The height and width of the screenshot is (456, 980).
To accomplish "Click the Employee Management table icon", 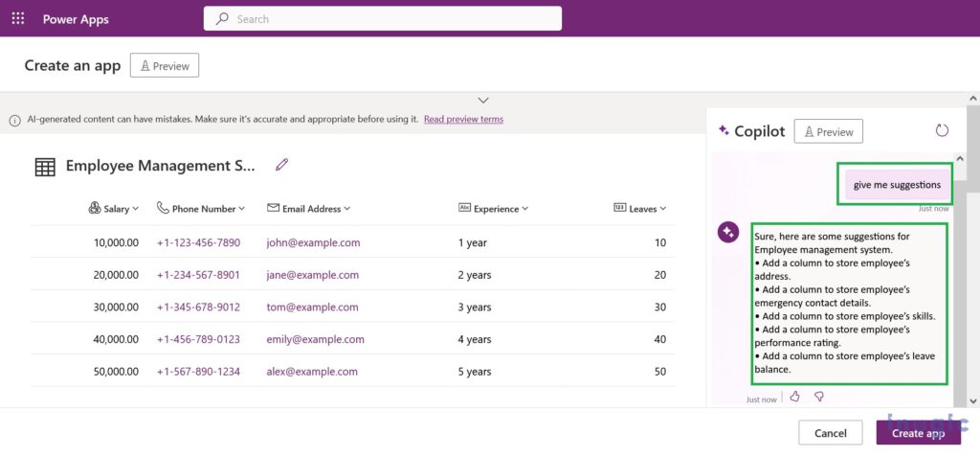I will tap(45, 167).
